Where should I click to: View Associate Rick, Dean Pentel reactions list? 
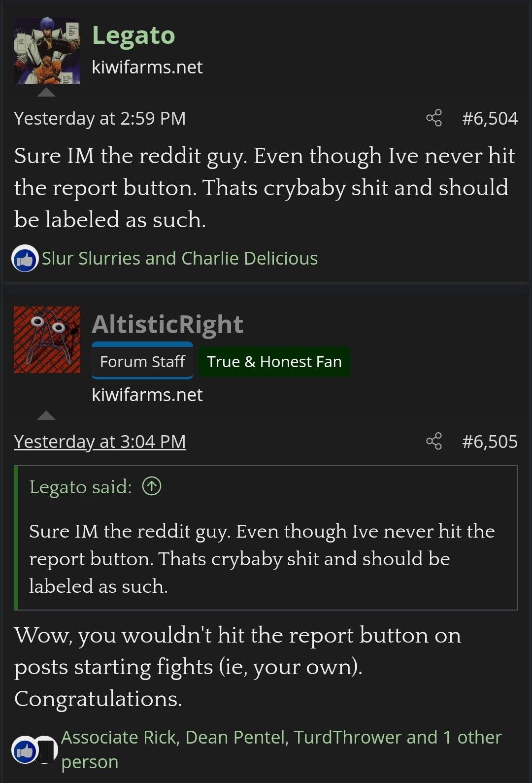[x=281, y=749]
